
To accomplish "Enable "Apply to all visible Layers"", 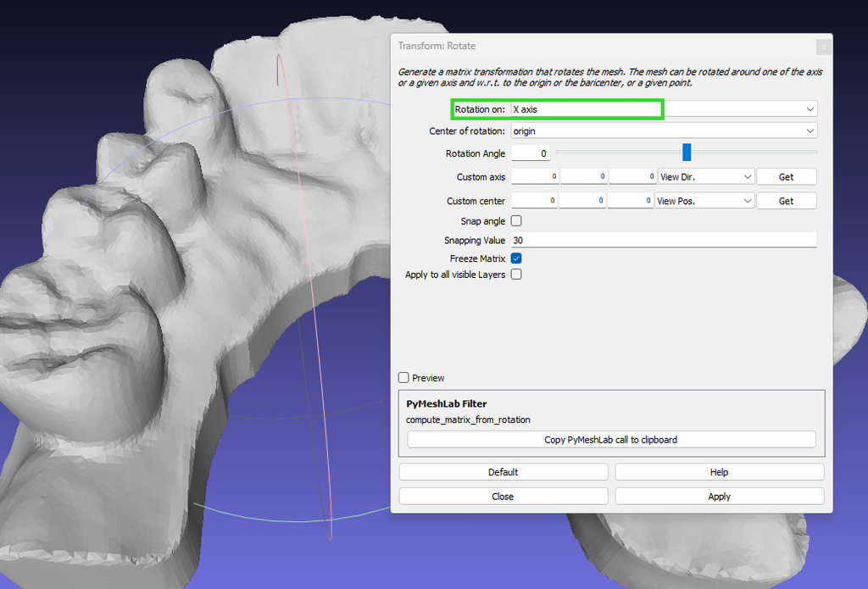I will pyautogui.click(x=515, y=274).
